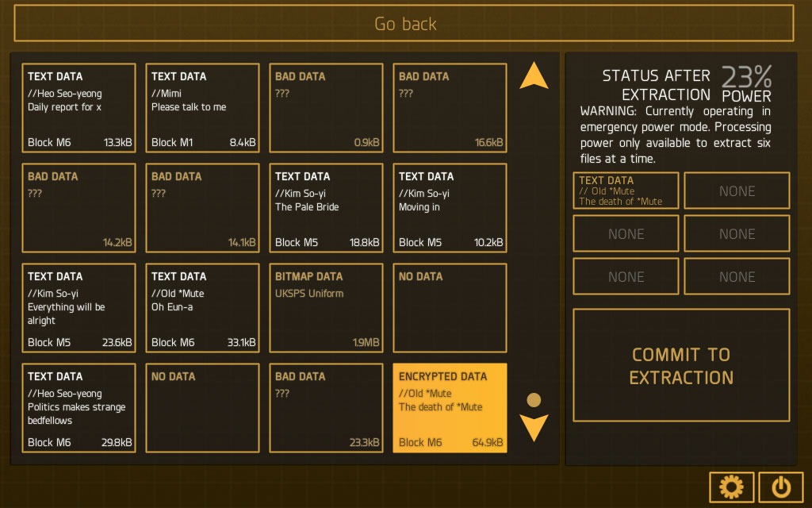The width and height of the screenshot is (812, 508).
Task: Click the power icon to shut down
Action: 781,487
